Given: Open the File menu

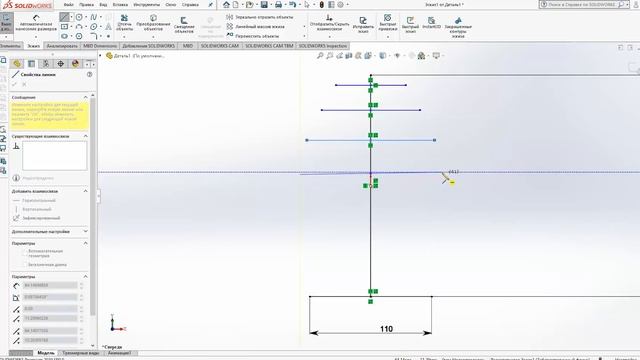Looking at the screenshot, I should (x=69, y=5).
